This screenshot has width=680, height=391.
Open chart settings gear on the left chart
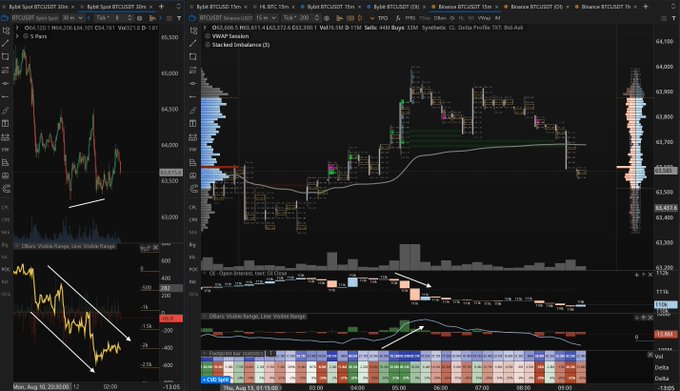coord(139,18)
